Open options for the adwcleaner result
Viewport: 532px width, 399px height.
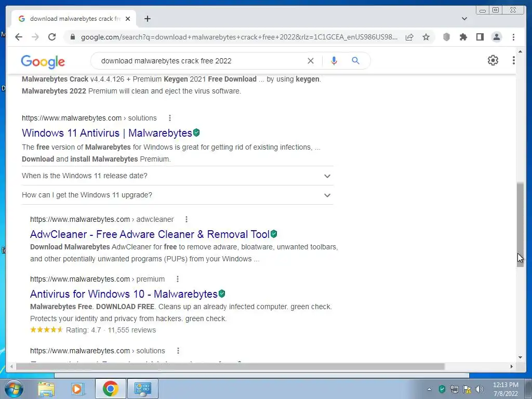(187, 220)
